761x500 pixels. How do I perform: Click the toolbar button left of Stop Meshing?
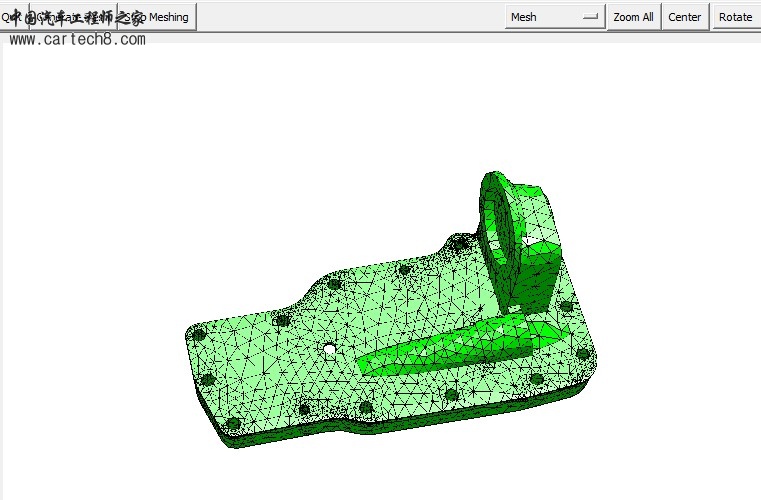tap(75, 17)
